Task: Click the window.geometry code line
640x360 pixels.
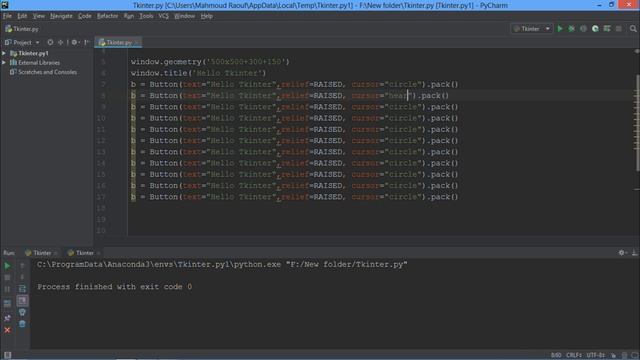Action: point(210,62)
